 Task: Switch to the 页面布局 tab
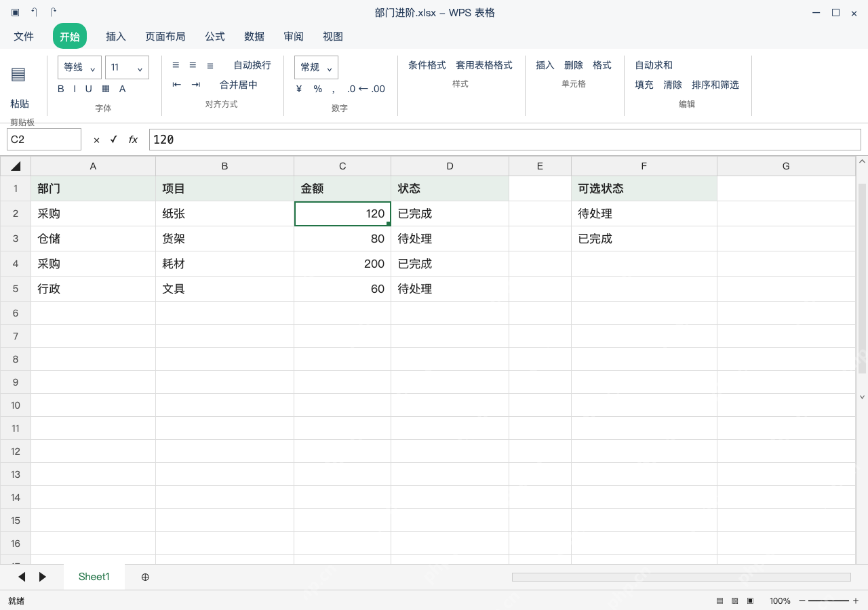165,37
